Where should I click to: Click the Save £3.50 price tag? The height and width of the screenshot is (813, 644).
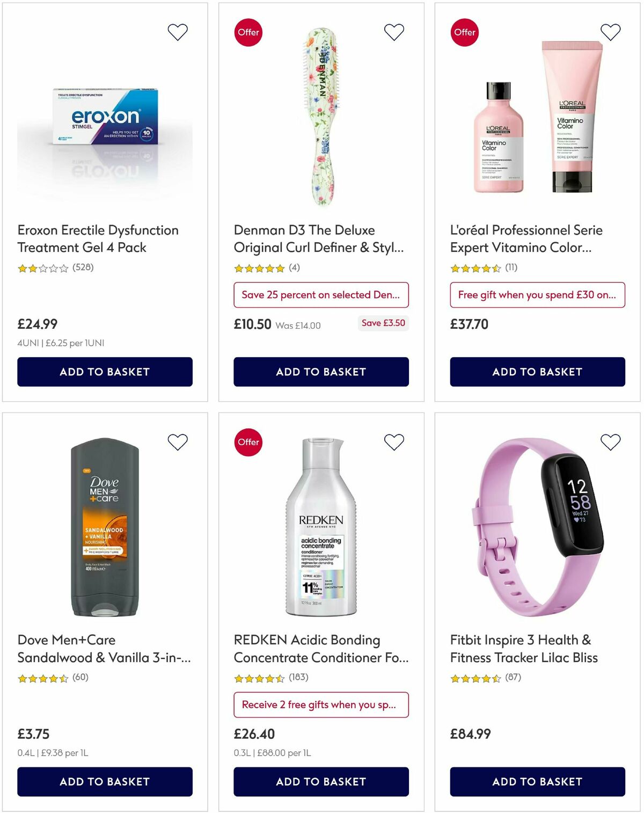pos(383,323)
